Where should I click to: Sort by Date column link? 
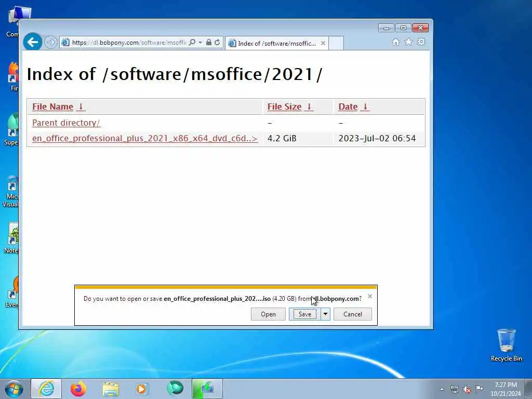click(353, 107)
